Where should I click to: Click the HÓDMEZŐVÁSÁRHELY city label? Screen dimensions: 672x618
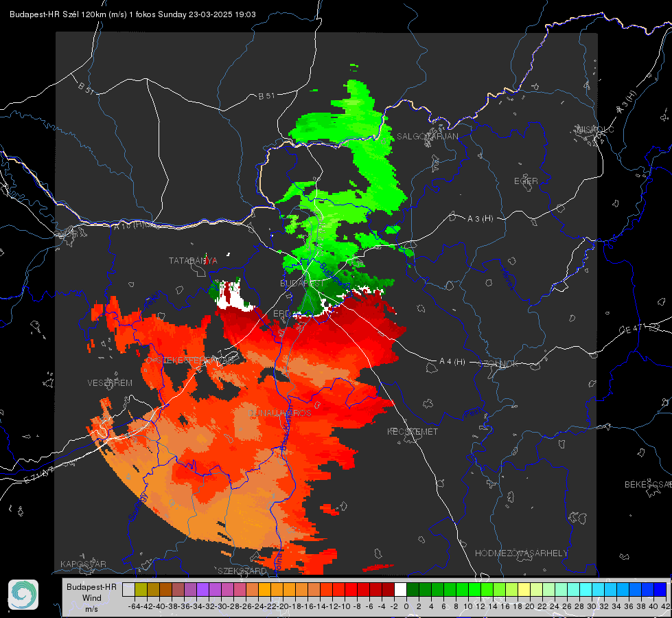coord(521,553)
